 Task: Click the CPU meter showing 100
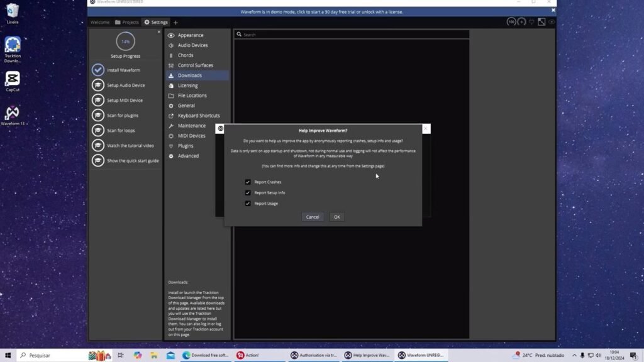[511, 22]
